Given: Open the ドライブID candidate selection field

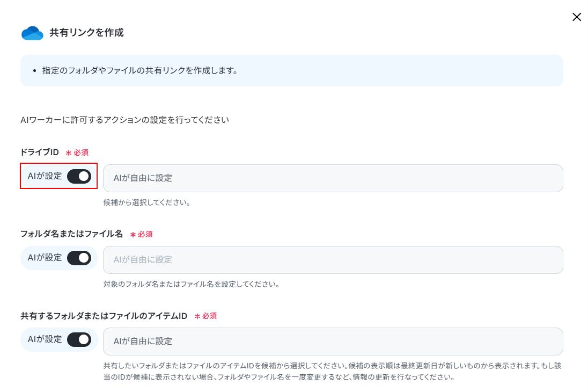Looking at the screenshot, I should coord(333,178).
